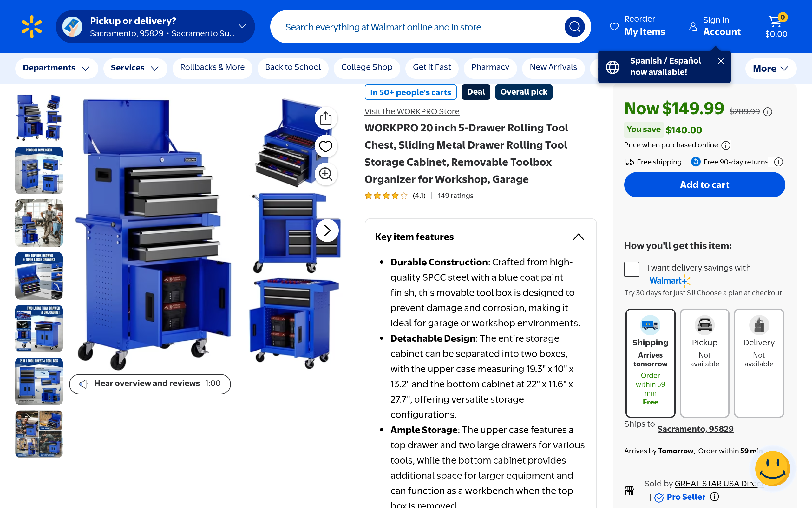Click the zoom-in magnifier on image

tap(325, 174)
